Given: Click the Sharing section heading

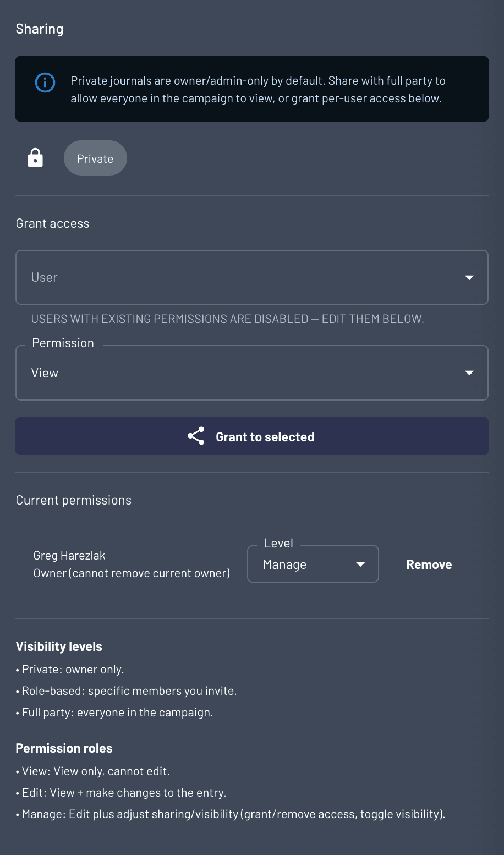Looking at the screenshot, I should [x=40, y=29].
